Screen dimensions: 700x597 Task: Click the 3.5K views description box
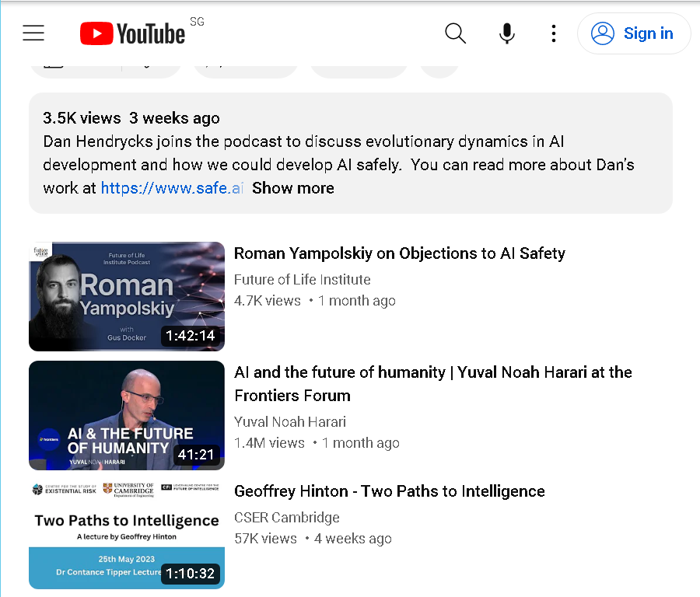click(x=351, y=153)
